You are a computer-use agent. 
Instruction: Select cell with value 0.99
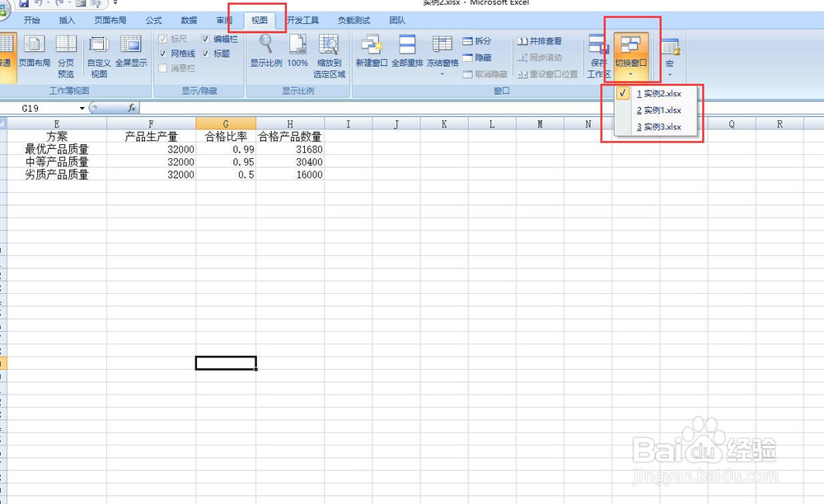click(226, 149)
